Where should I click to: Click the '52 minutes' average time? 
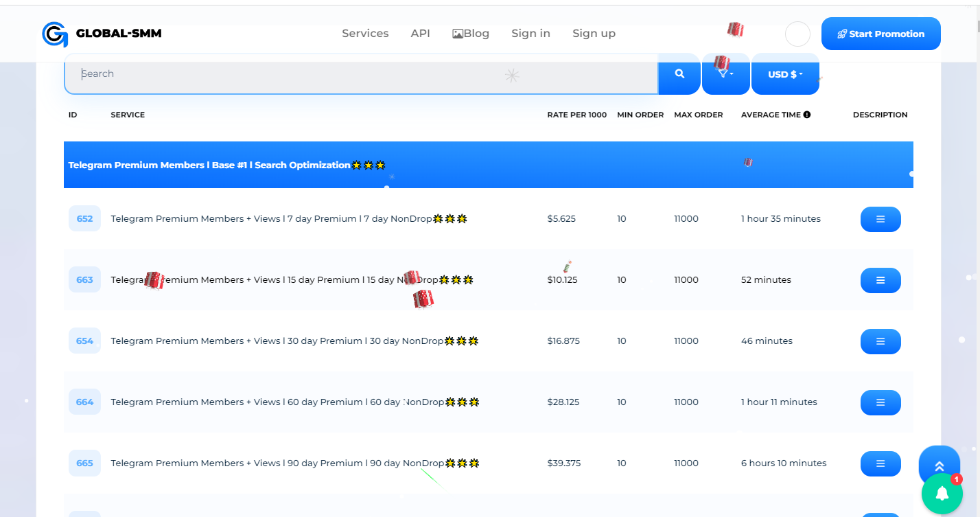pyautogui.click(x=766, y=280)
